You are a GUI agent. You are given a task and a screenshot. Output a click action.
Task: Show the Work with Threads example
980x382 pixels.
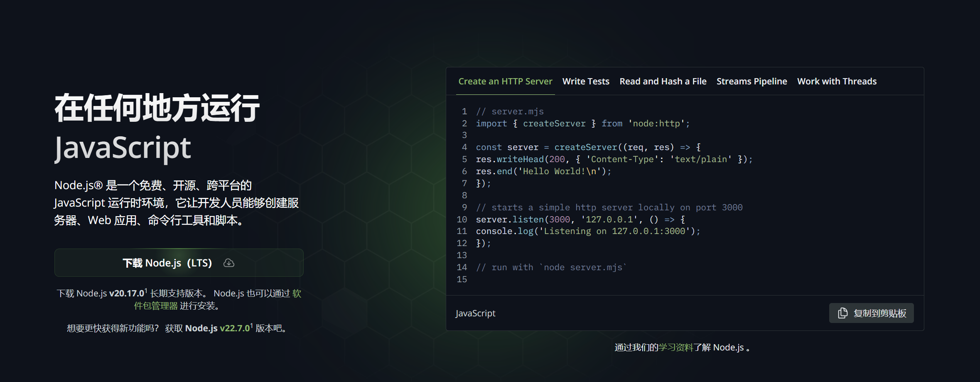tap(837, 81)
